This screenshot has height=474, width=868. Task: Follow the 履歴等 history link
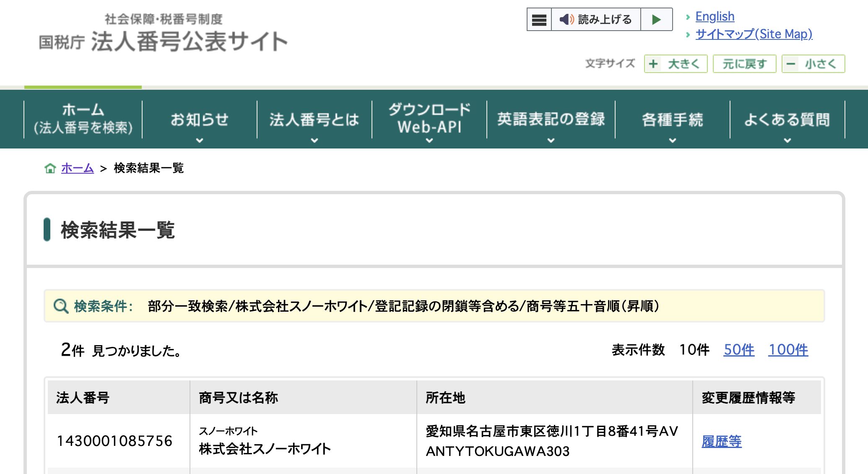(x=721, y=442)
